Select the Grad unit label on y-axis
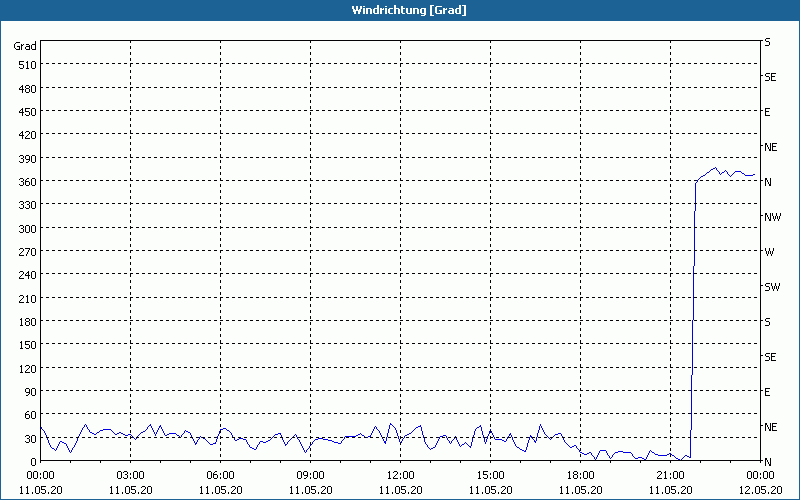The width and height of the screenshot is (800, 500). (x=25, y=46)
